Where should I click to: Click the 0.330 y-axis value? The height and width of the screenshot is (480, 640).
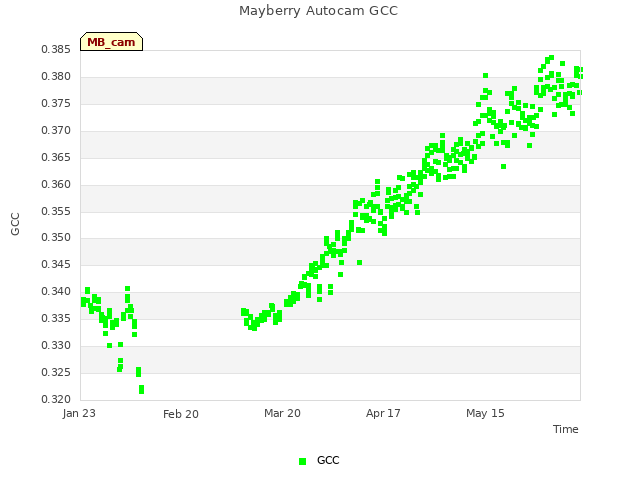[x=56, y=345]
